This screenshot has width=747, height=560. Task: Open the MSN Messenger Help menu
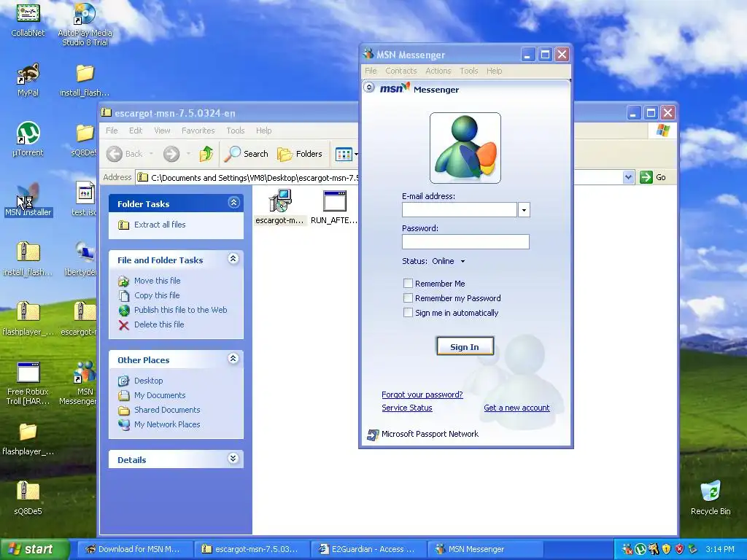click(494, 71)
